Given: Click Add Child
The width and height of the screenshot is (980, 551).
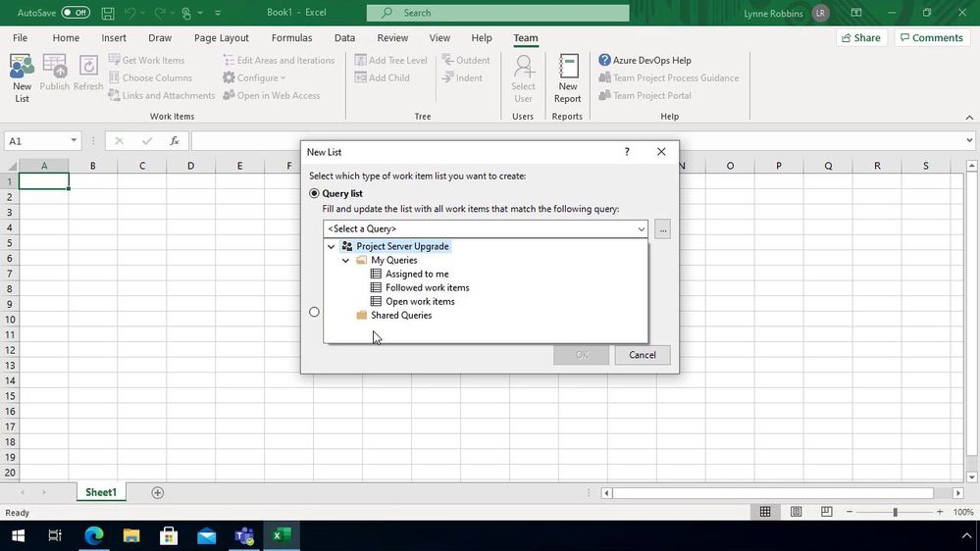Looking at the screenshot, I should 382,77.
